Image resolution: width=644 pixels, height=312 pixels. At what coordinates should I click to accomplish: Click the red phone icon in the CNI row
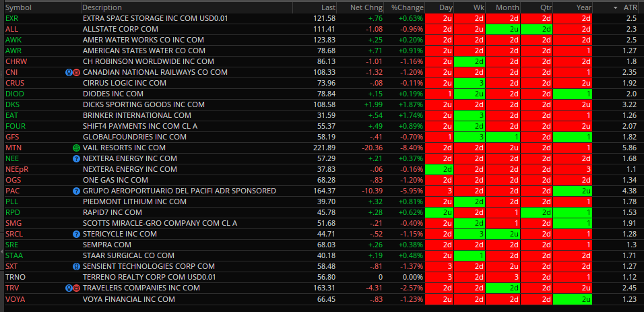pyautogui.click(x=76, y=72)
